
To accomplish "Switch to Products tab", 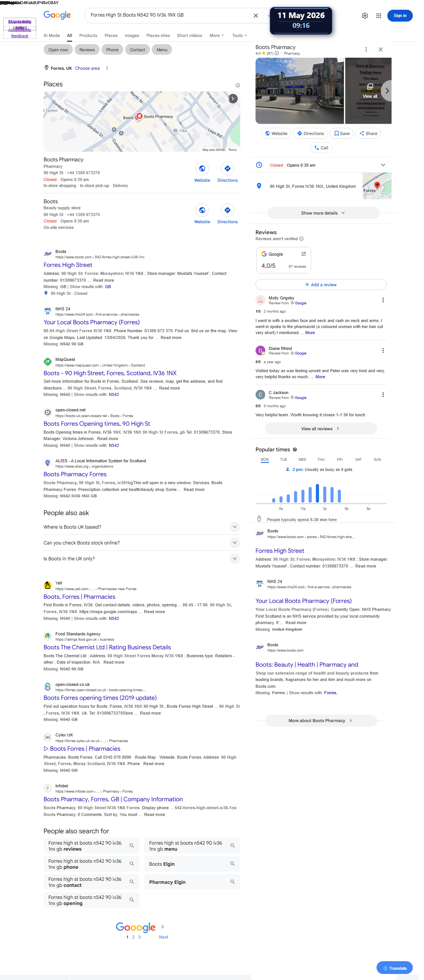I will tap(89, 36).
